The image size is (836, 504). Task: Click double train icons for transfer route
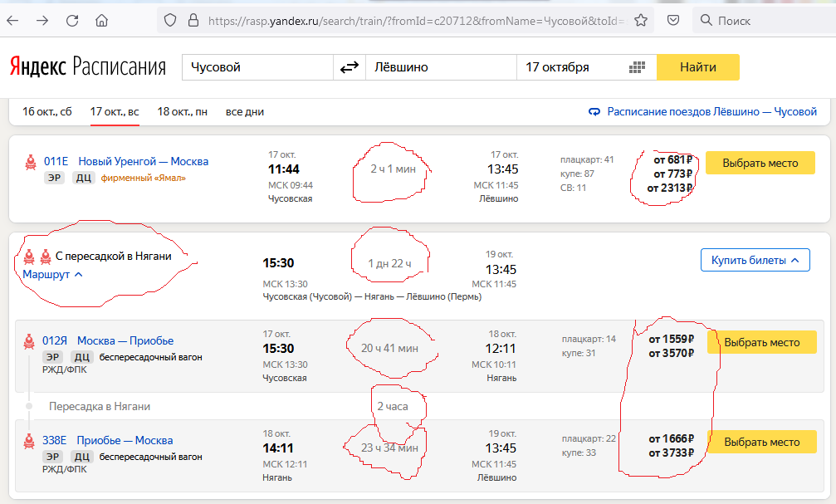pyautogui.click(x=37, y=257)
